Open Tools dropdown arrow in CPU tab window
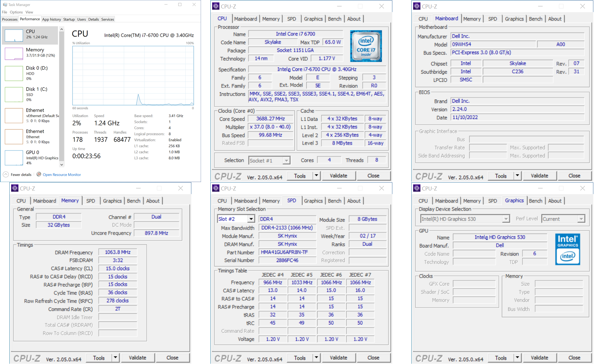 [316, 176]
